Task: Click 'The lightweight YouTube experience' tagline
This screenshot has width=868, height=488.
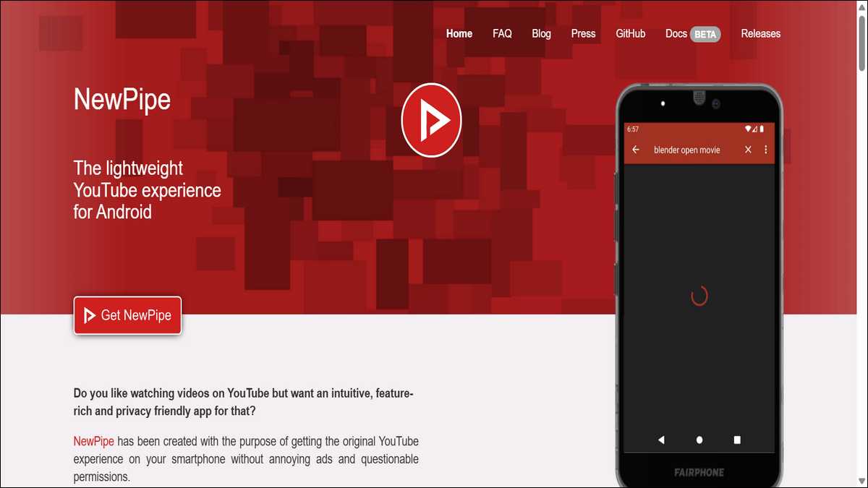Action: point(148,190)
